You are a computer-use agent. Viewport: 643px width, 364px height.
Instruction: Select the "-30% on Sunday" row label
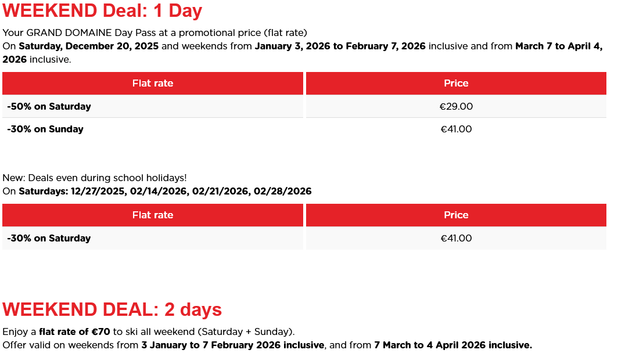coord(45,129)
